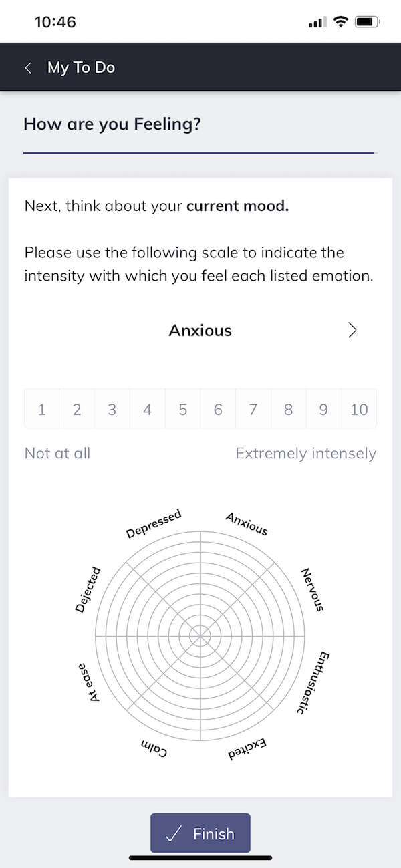Go to next emotion with right arrow
Viewport: 401px width, 868px height.
click(x=352, y=330)
